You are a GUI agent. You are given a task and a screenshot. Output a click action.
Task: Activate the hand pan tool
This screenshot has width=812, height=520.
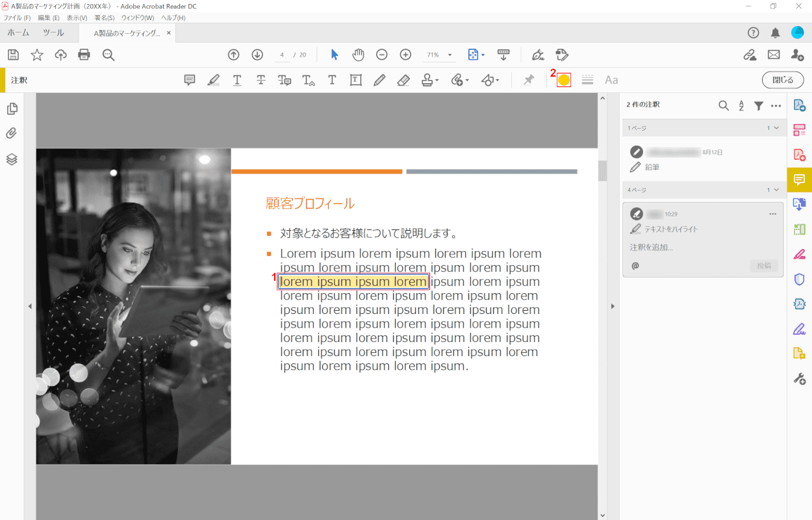coord(358,55)
